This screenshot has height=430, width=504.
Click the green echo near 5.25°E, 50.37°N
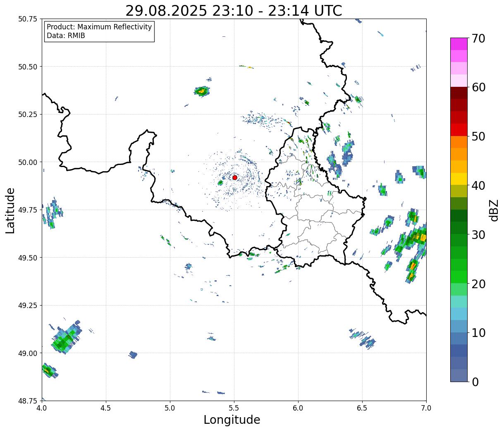[202, 91]
